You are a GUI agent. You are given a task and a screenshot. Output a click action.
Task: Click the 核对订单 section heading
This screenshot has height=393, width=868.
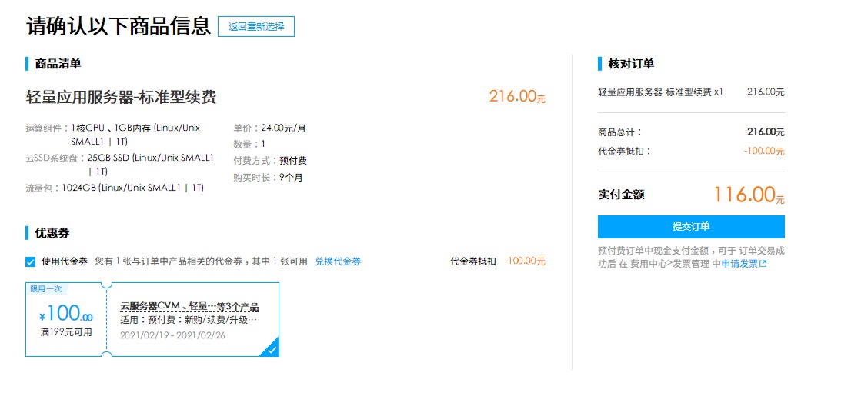coord(631,64)
